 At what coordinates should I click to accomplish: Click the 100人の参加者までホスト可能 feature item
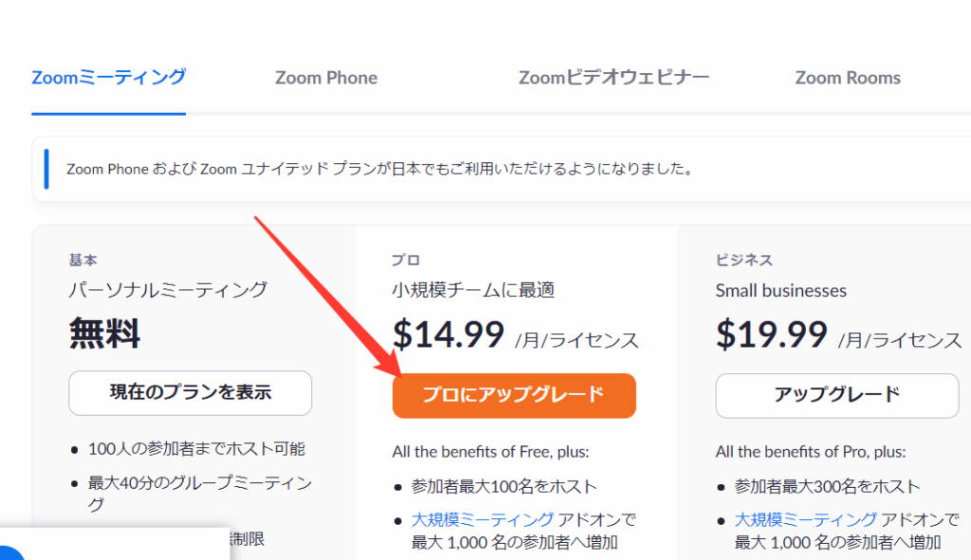click(x=196, y=449)
